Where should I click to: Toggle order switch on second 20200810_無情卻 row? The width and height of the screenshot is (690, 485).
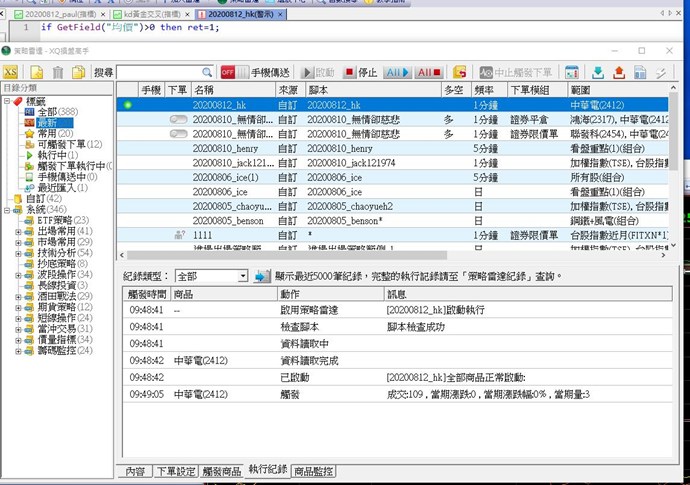pyautogui.click(x=179, y=133)
